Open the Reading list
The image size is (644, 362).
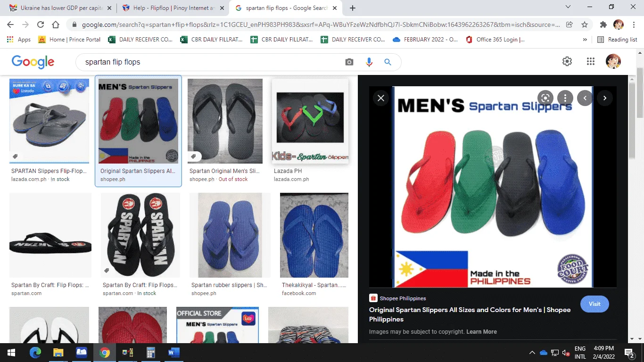[617, 40]
